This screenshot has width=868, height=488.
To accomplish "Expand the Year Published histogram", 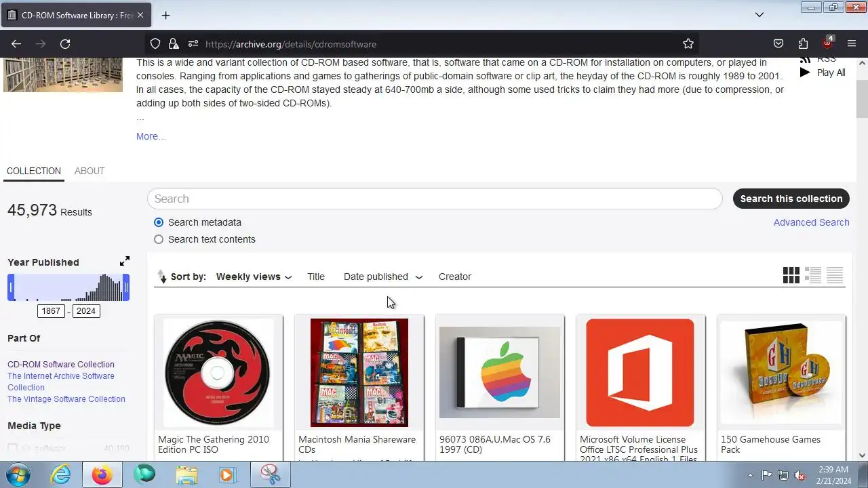I will pyautogui.click(x=125, y=261).
